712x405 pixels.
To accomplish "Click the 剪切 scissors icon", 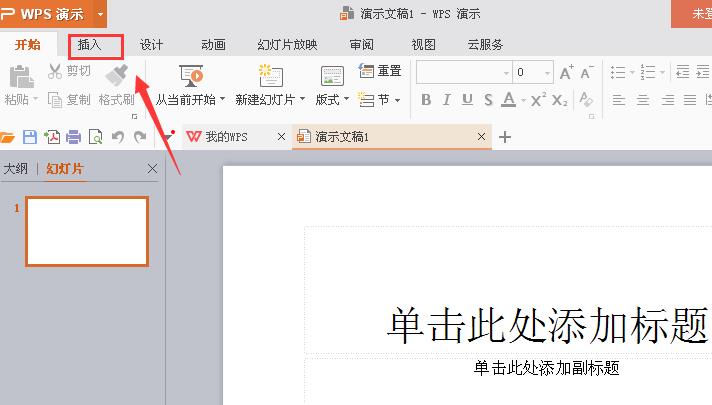I will coord(55,71).
